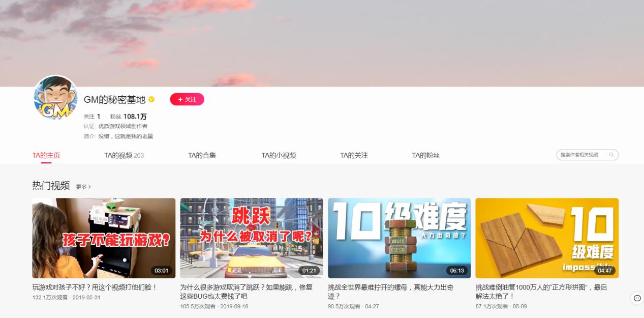Click the magnifier icon in the search box
Viewport: 644px width, 318px height.
click(612, 155)
